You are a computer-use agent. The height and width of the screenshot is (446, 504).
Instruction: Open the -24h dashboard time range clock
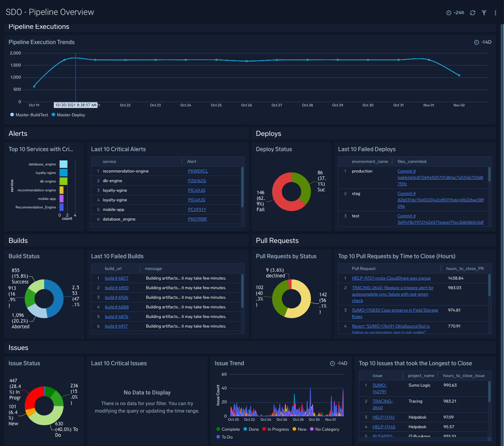click(449, 12)
